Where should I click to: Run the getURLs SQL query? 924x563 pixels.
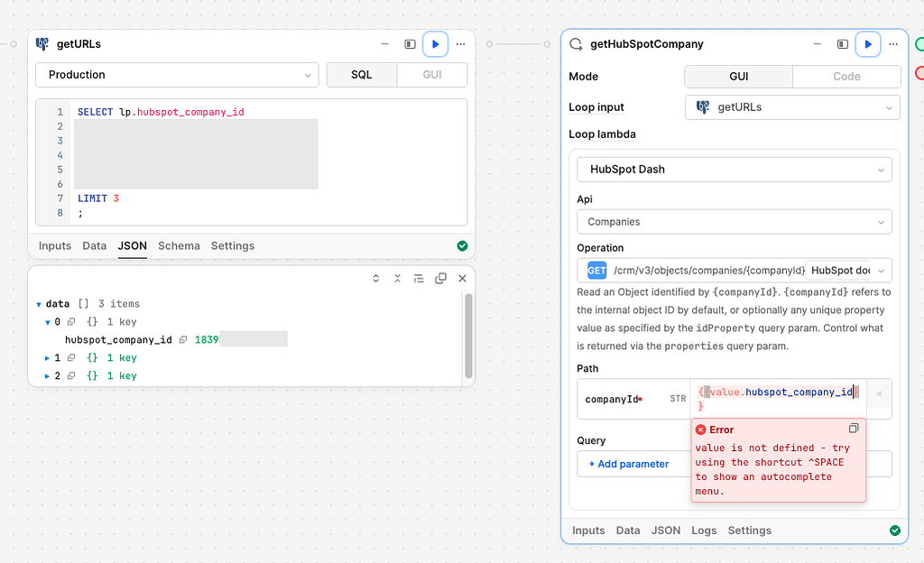(436, 43)
